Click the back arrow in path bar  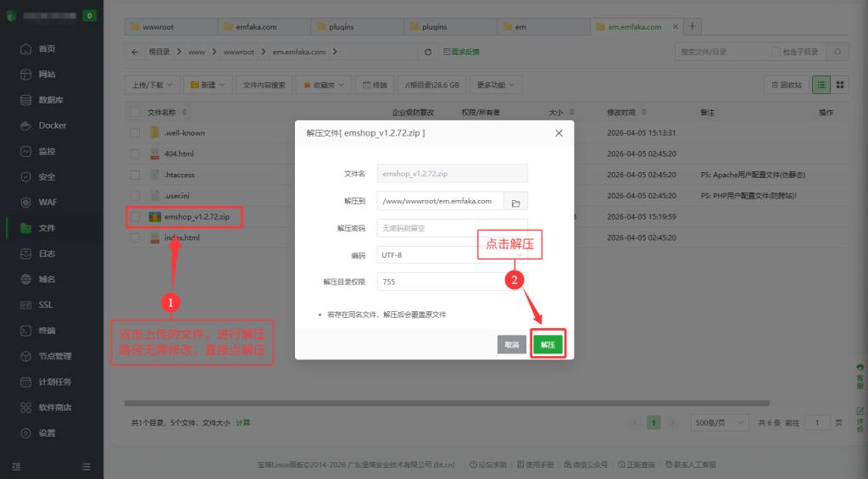(x=135, y=52)
